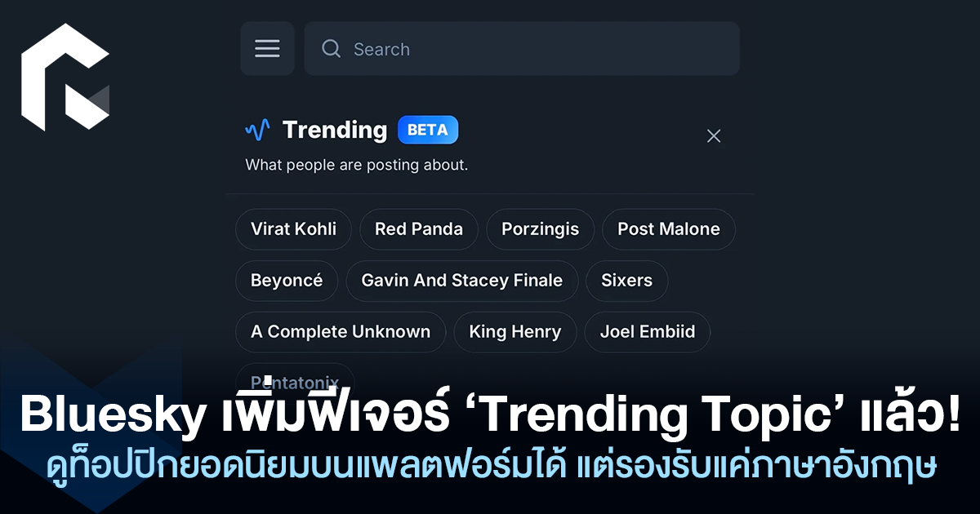Click the site logo icon
The image size is (980, 514).
[65, 78]
